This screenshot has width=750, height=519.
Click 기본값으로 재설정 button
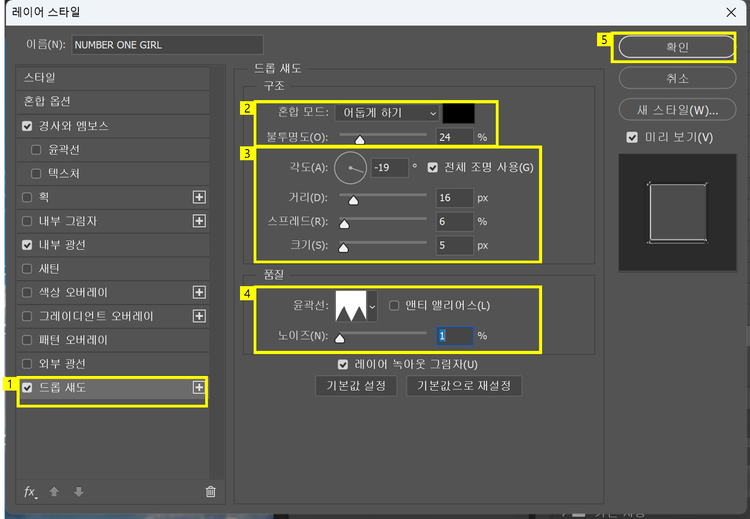pyautogui.click(x=464, y=386)
